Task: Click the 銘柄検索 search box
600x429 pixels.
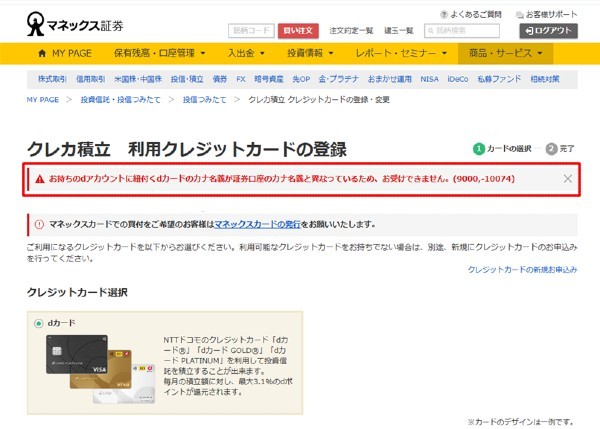Action: pos(462,31)
